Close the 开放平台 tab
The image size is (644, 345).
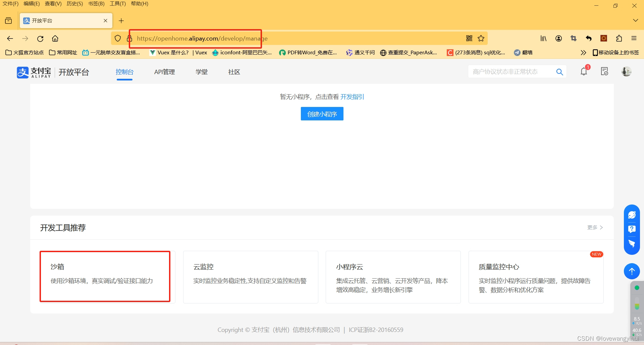click(x=105, y=20)
